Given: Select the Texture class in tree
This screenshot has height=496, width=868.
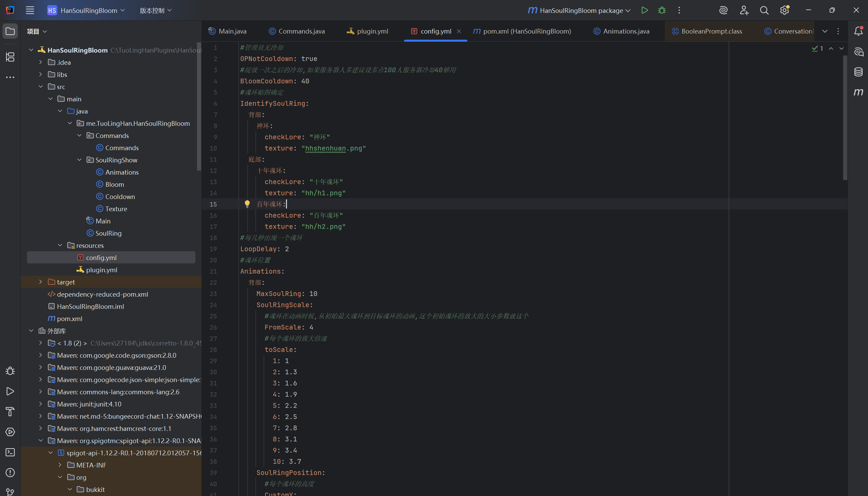Looking at the screenshot, I should [x=116, y=209].
